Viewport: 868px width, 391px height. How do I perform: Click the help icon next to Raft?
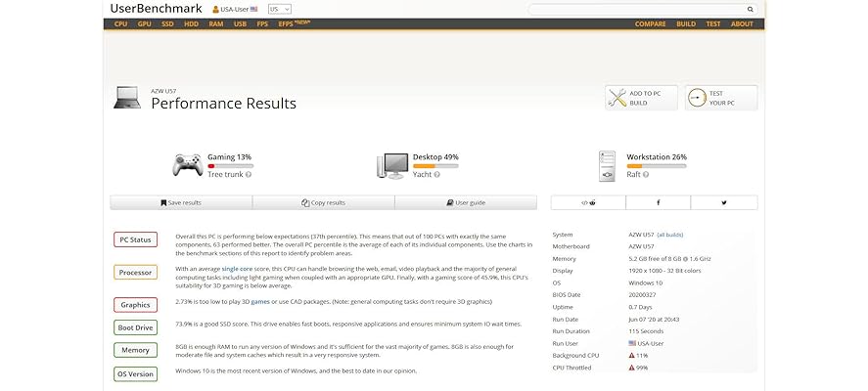point(646,175)
